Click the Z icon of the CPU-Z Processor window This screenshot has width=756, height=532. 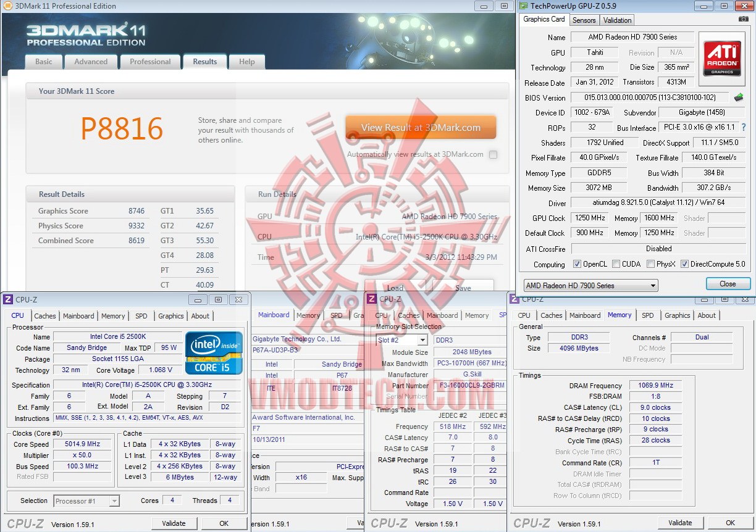8,299
